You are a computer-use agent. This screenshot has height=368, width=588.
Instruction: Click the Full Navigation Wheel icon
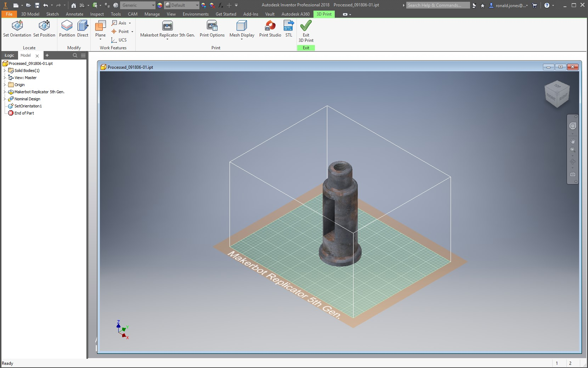[x=573, y=126]
